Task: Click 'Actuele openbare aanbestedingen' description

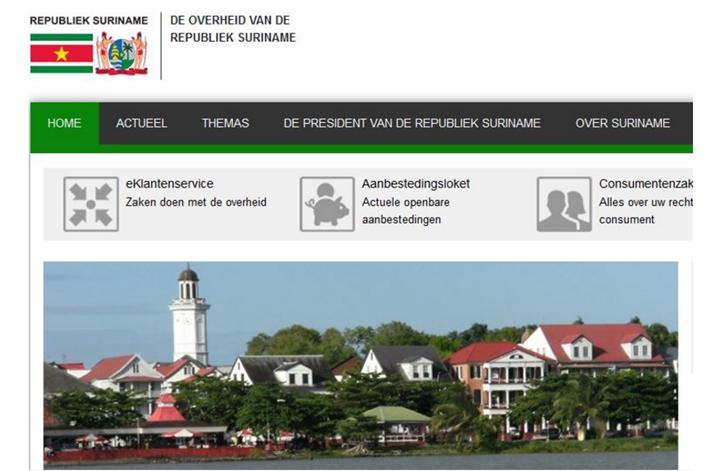Action: [406, 211]
